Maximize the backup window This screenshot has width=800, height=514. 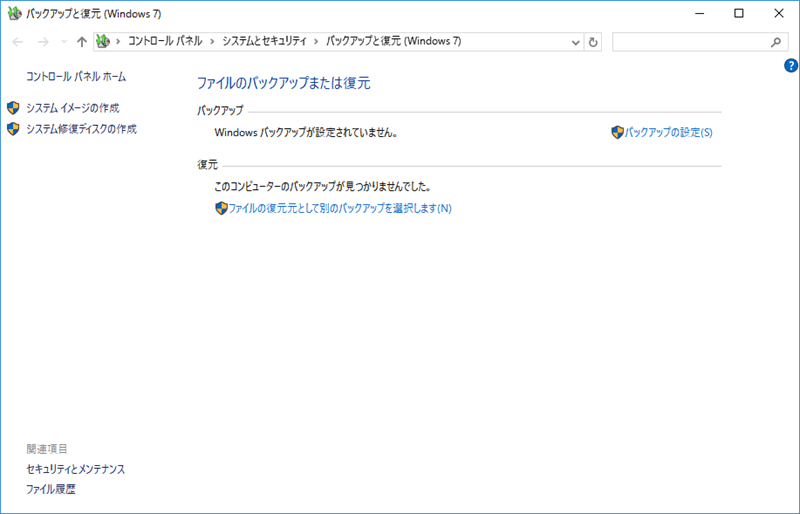tap(739, 14)
